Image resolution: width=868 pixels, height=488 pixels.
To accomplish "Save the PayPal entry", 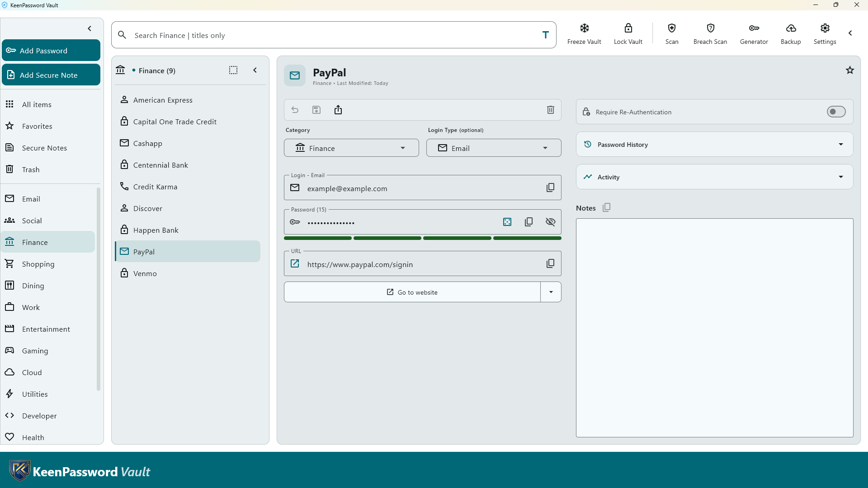I will (316, 110).
